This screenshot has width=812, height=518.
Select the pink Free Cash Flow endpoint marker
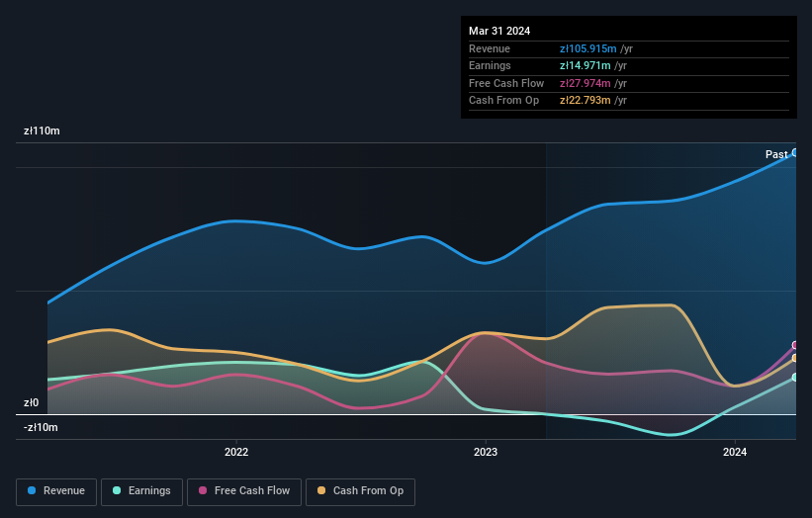click(795, 345)
